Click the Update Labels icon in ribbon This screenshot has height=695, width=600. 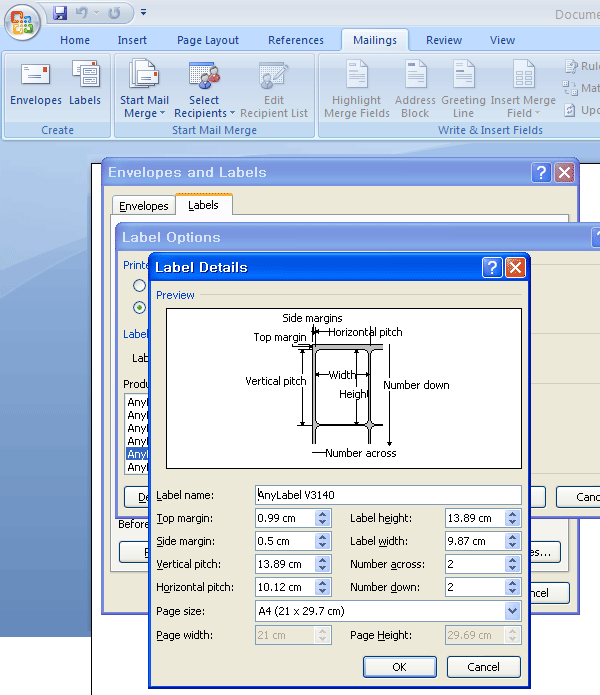570,110
